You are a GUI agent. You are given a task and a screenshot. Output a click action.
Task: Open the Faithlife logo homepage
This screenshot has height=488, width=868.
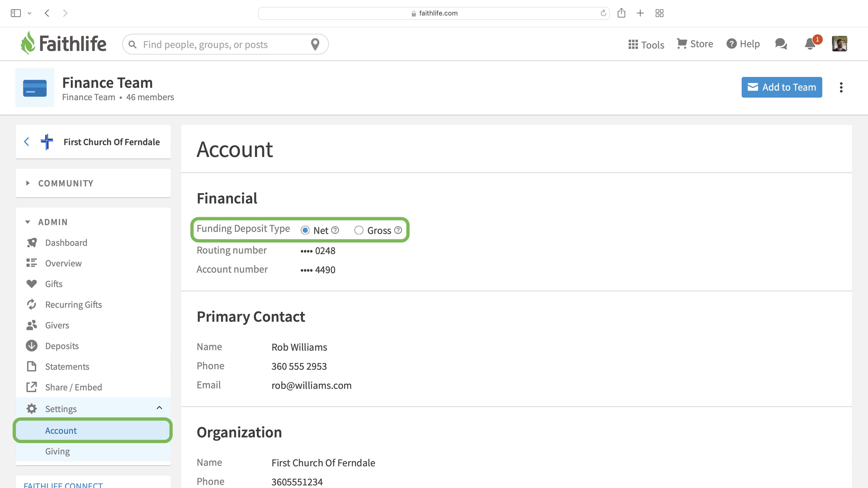[63, 43]
